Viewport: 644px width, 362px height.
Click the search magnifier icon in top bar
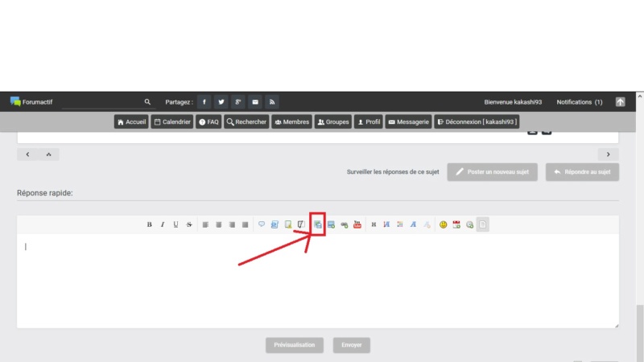[147, 102]
